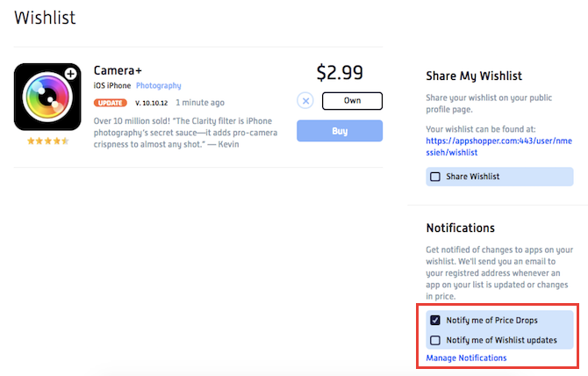Uncheck Notify me of Price Drops
The width and height of the screenshot is (588, 376).
point(435,320)
